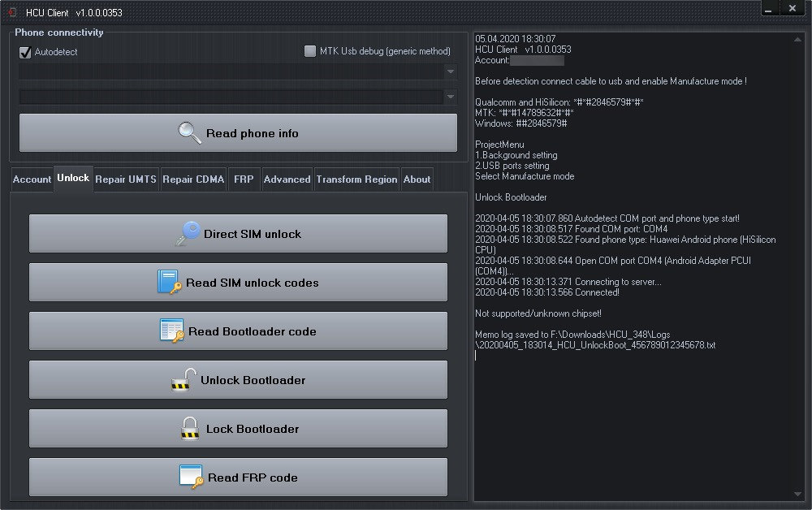Click the Read Bootloader code button label
Screen dimensions: 812x510
(x=253, y=331)
